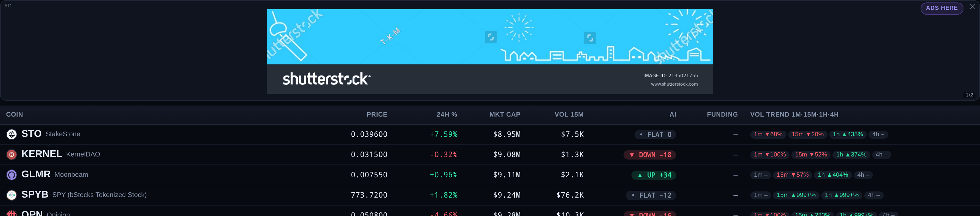Click SPYB's FLAT -12 AI badge
This screenshot has height=216, width=980.
point(651,195)
